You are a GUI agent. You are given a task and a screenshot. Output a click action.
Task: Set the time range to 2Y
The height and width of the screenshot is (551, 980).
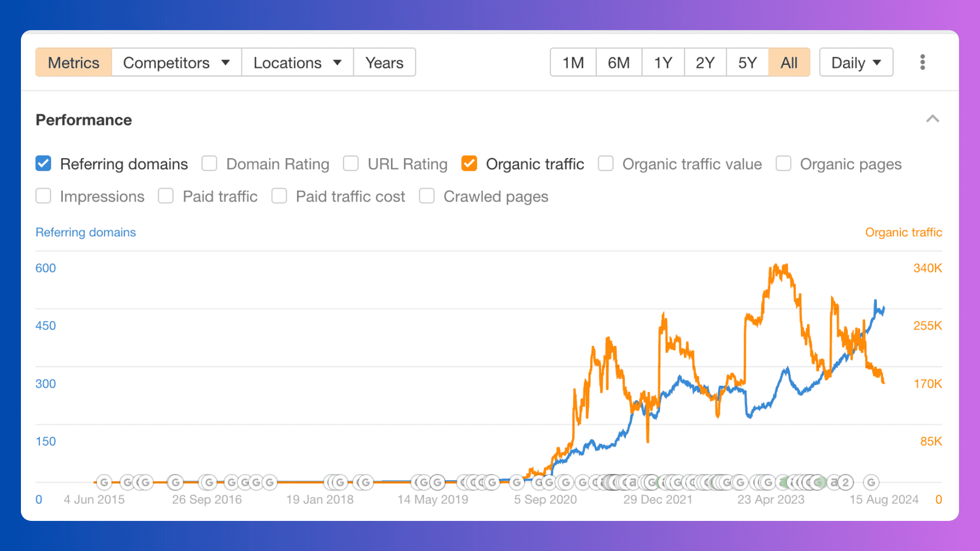[x=705, y=62]
